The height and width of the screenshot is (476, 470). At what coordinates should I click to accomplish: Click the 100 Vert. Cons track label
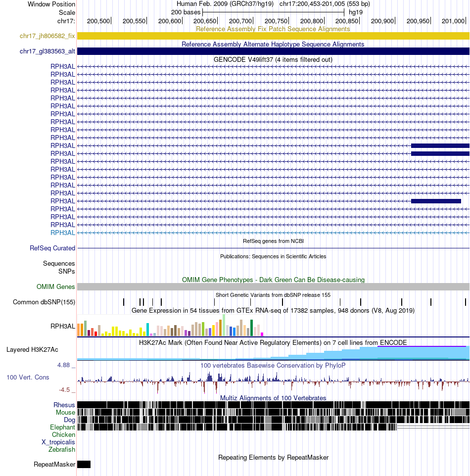click(28, 377)
